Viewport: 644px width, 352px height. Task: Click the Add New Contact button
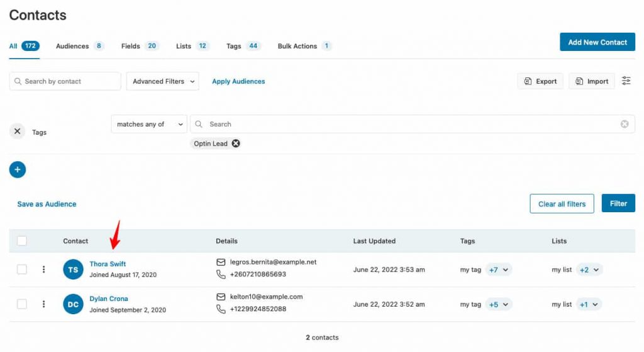pyautogui.click(x=597, y=42)
